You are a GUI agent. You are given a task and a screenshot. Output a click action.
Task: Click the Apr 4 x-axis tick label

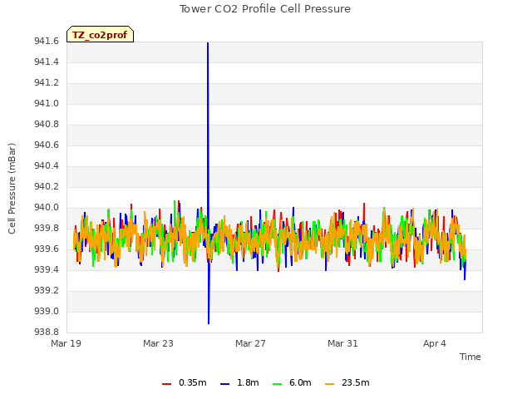click(434, 343)
